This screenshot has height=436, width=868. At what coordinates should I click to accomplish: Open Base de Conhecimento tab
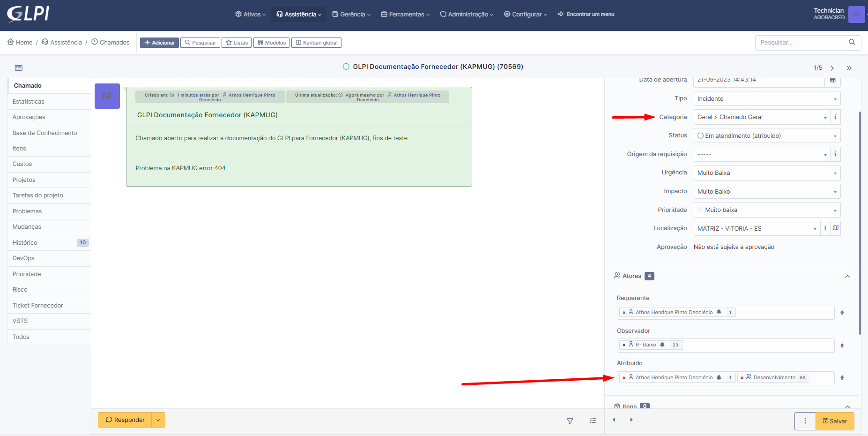coord(49,133)
